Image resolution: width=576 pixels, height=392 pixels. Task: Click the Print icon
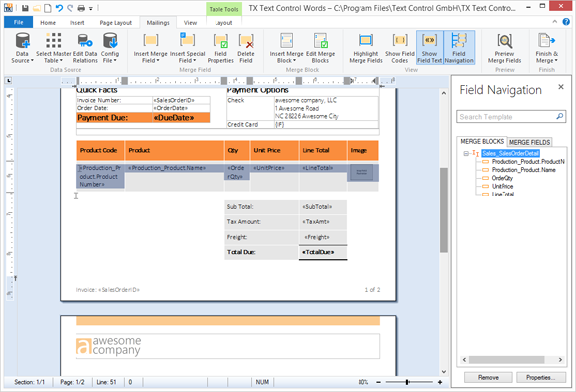[81, 8]
